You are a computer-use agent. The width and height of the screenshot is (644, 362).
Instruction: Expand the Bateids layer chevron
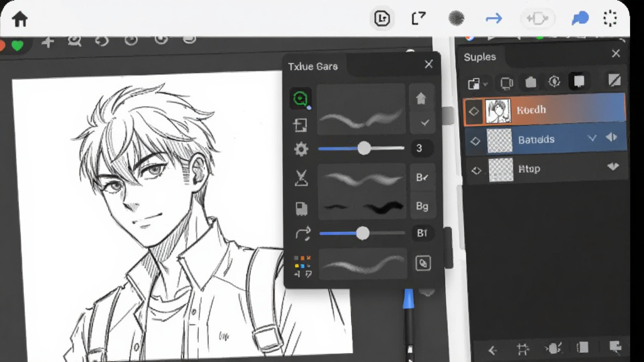591,138
